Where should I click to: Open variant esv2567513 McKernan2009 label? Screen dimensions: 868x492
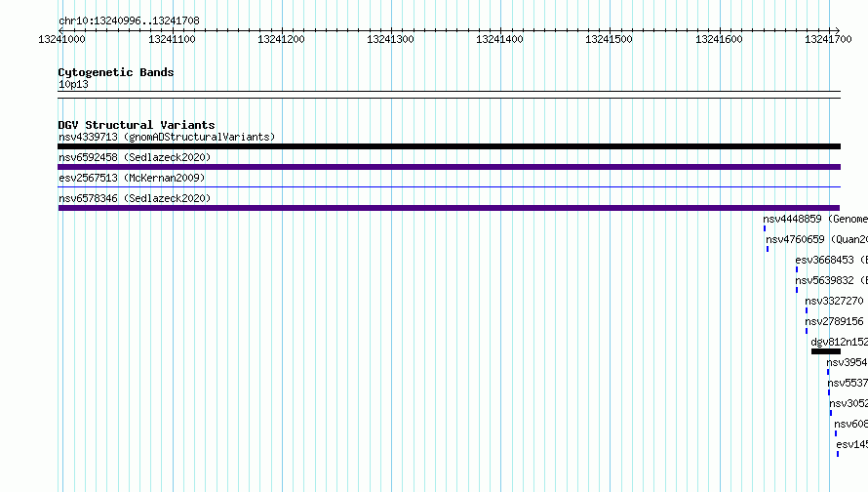(x=132, y=178)
